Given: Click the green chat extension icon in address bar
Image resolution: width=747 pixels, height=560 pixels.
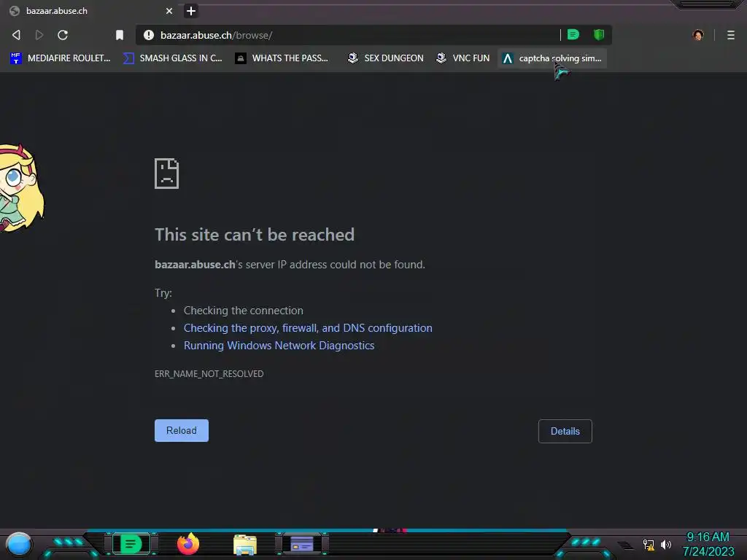Looking at the screenshot, I should [x=573, y=34].
